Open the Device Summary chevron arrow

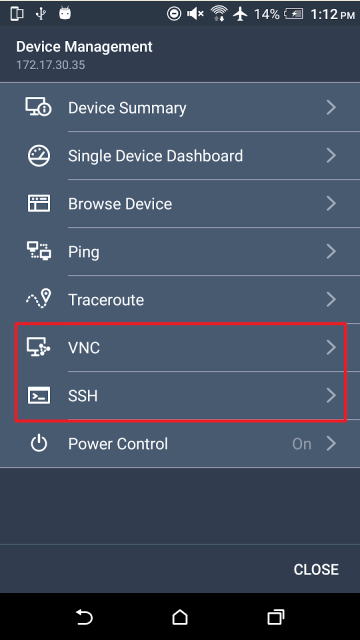pyautogui.click(x=331, y=107)
